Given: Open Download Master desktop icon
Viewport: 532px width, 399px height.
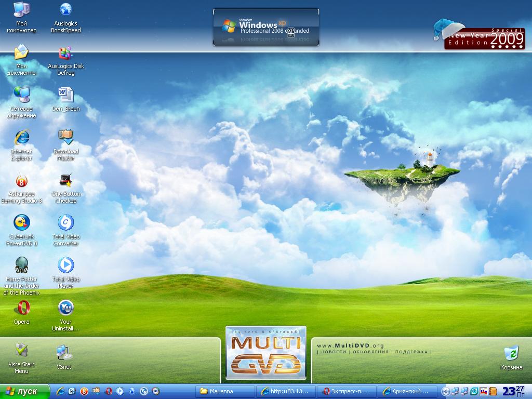Looking at the screenshot, I should pyautogui.click(x=66, y=137).
